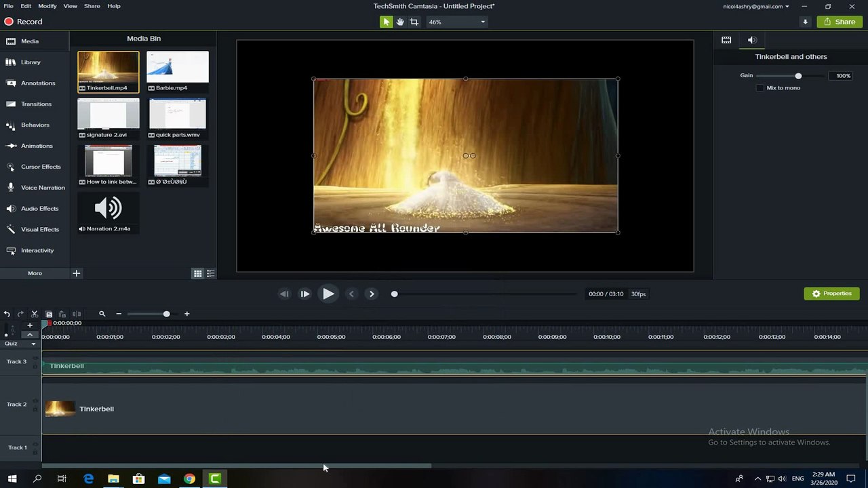
Task: Switch Media Bin to list view
Action: click(211, 274)
